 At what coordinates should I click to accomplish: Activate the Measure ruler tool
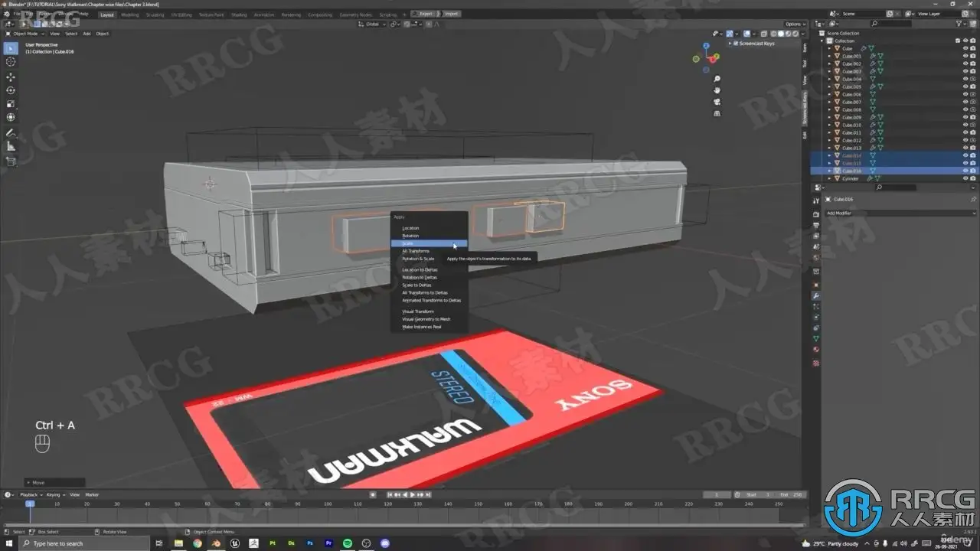tap(11, 146)
